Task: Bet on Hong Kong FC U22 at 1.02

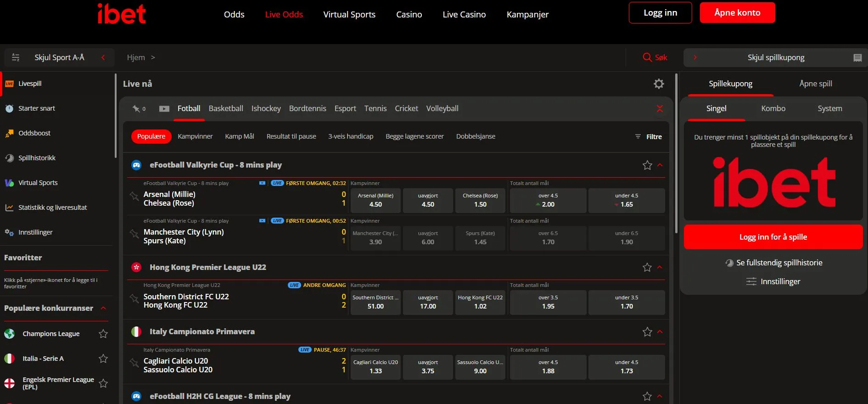Action: click(x=480, y=303)
